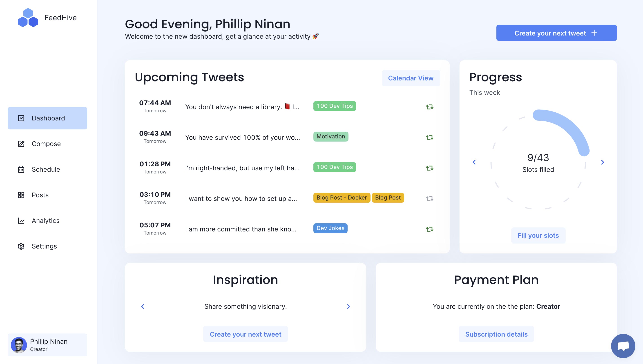Select the Settings gear icon
The width and height of the screenshot is (643, 364).
[21, 246]
